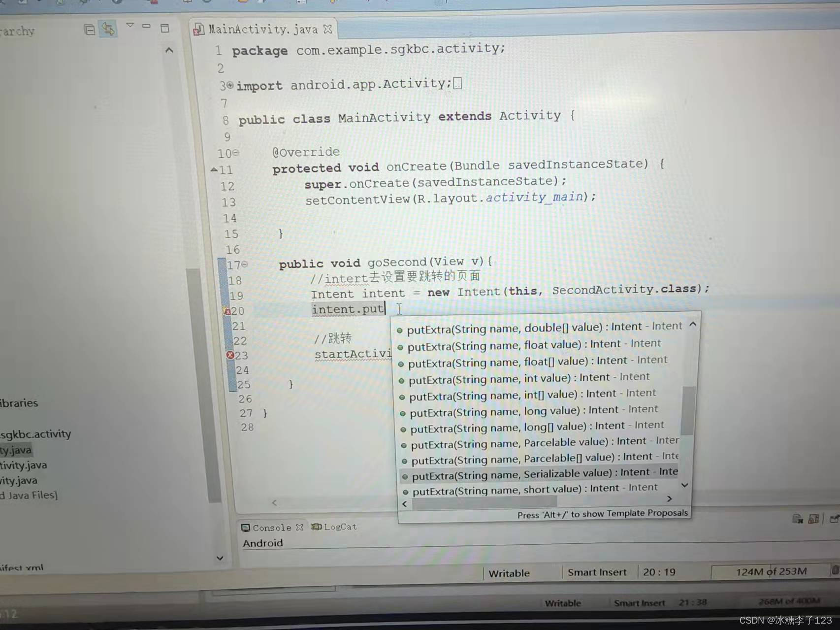Select the sgkbc.activity package
840x630 pixels.
coord(35,434)
